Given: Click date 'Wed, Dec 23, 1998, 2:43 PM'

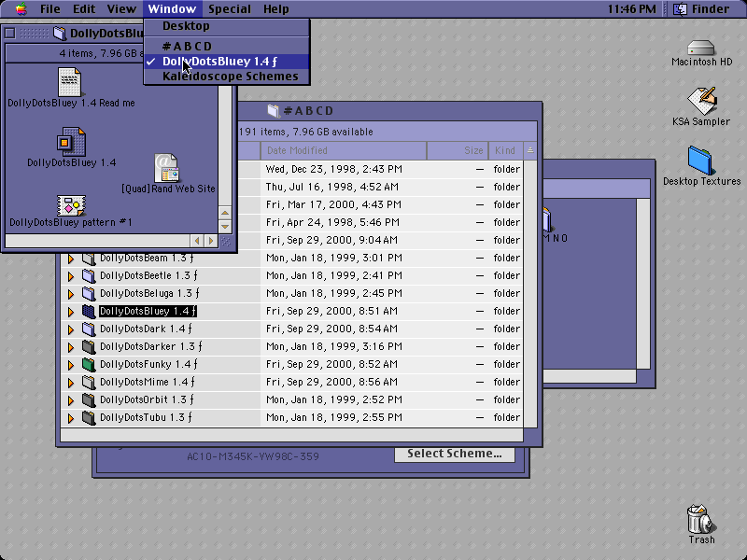Looking at the screenshot, I should pos(334,170).
